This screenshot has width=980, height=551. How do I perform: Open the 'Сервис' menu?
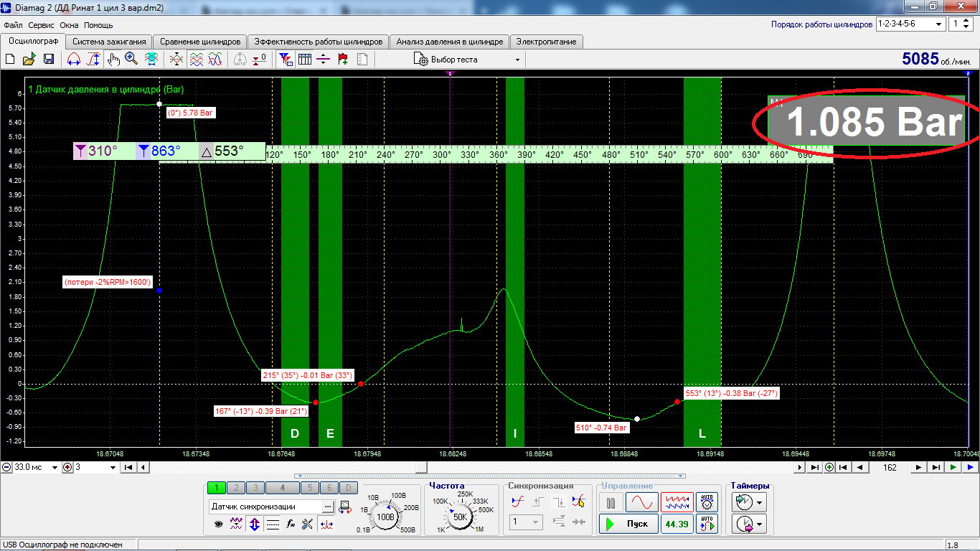42,24
